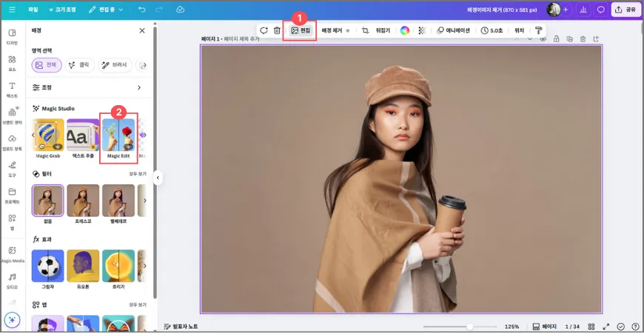Click the undo arrow icon
Viewport: 644px width, 334px height.
141,10
